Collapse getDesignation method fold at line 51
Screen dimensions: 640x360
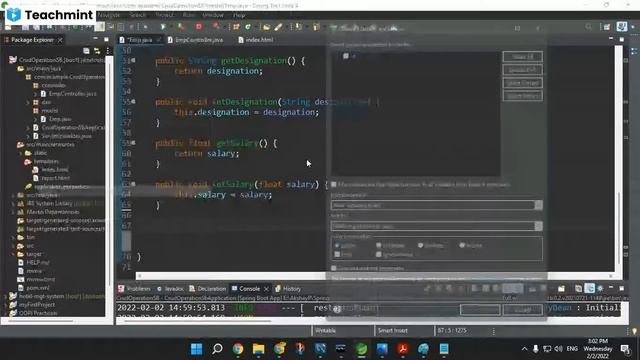click(x=133, y=60)
